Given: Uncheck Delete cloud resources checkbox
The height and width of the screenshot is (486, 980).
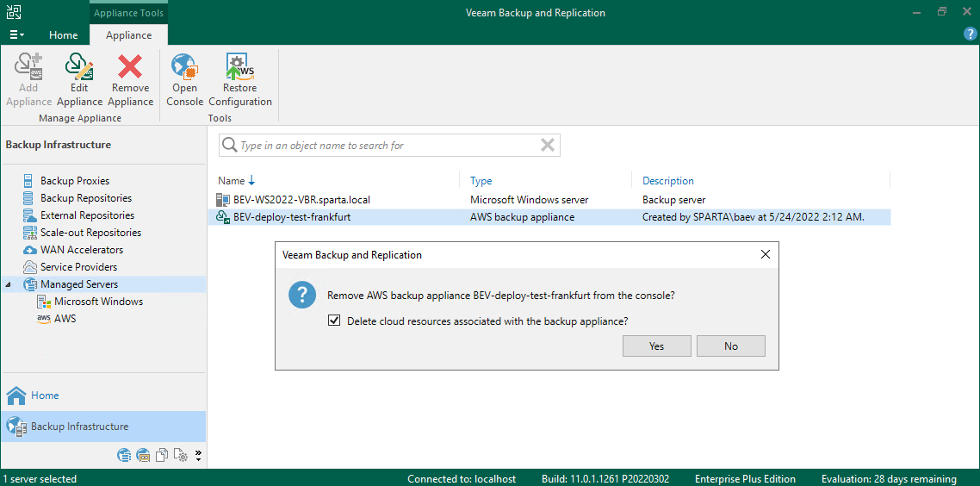Looking at the screenshot, I should tap(335, 321).
